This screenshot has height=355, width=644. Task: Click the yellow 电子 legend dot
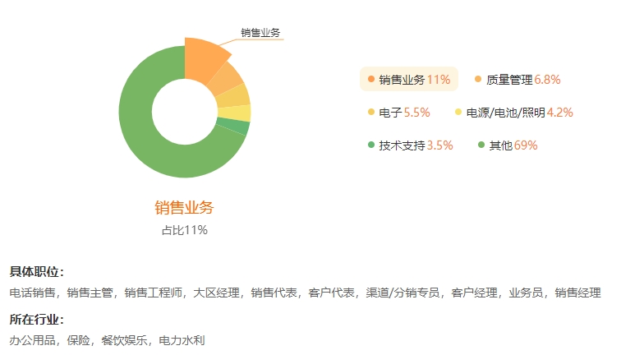(371, 112)
